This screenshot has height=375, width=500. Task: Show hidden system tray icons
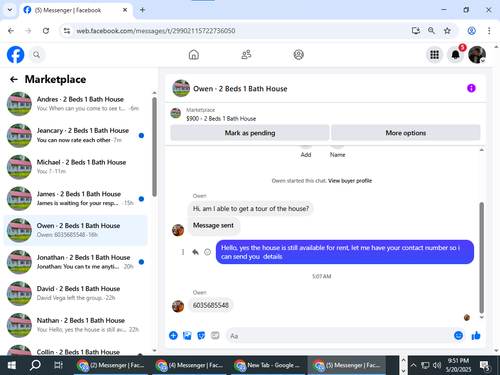point(413,365)
